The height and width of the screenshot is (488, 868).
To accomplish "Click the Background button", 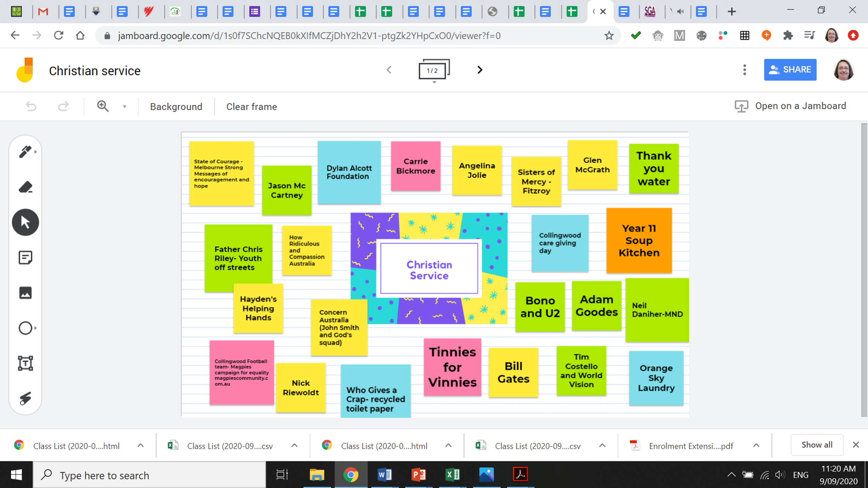I will pyautogui.click(x=176, y=107).
